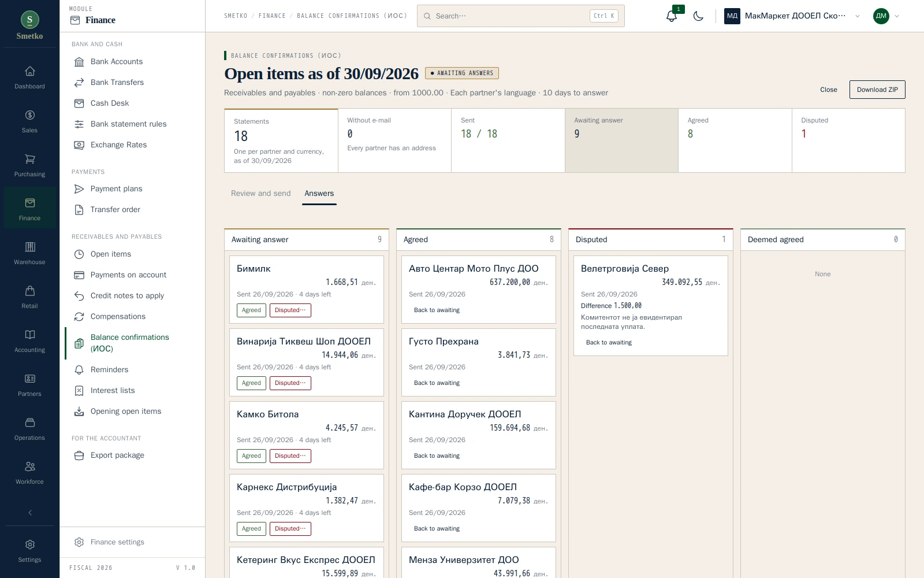The width and height of the screenshot is (924, 578).
Task: Open the Operations module icon
Action: 29,429
